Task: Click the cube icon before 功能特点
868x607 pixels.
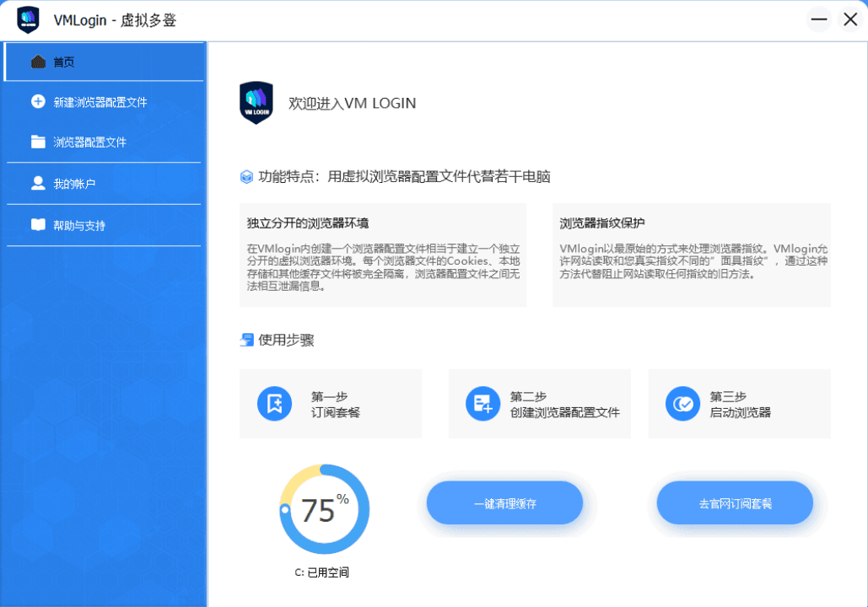Action: pos(245,177)
